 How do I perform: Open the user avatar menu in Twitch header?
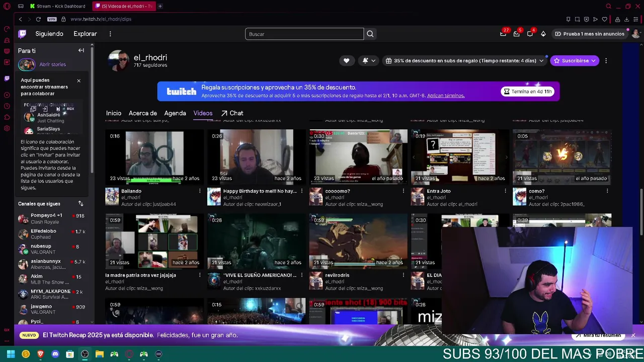pyautogui.click(x=636, y=34)
